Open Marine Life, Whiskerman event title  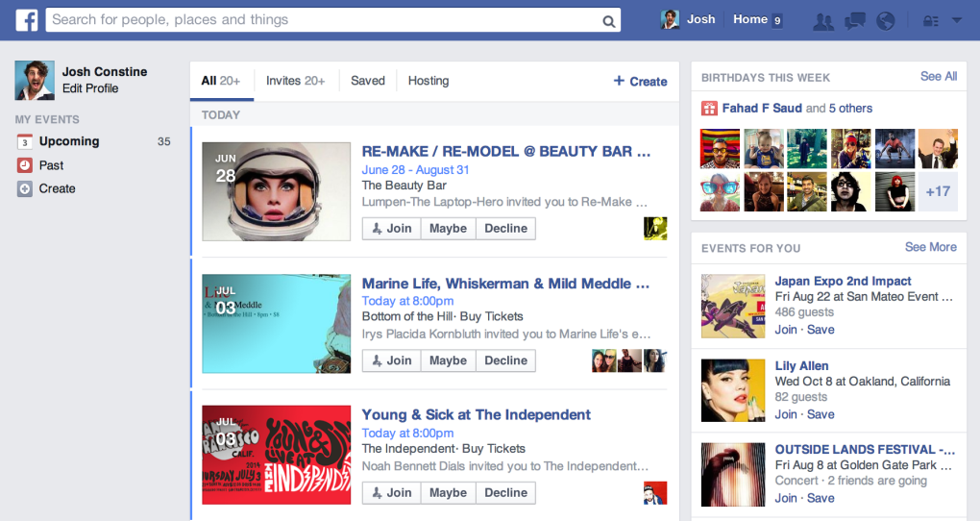pyautogui.click(x=505, y=284)
